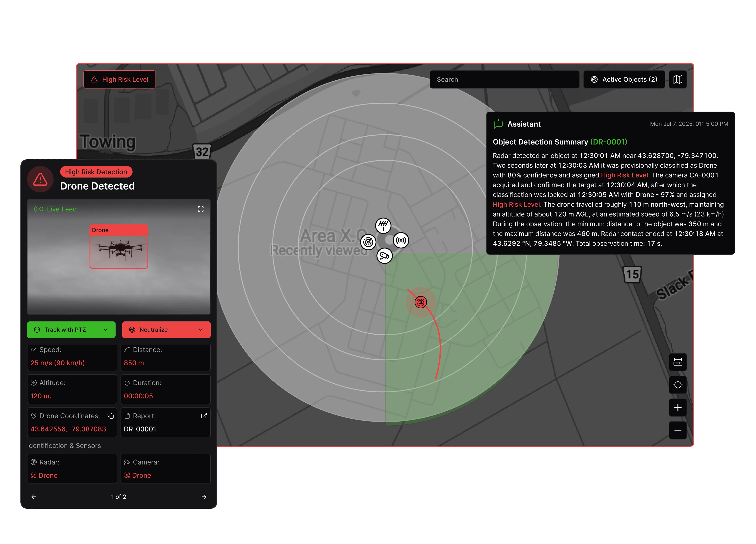Click the measure distance ruler tool
The height and width of the screenshot is (544, 756).
pos(678,362)
